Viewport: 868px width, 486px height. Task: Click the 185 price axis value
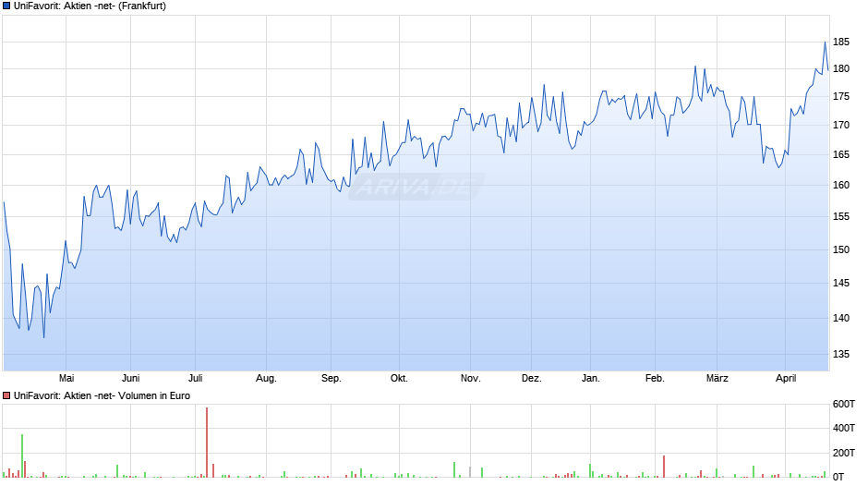pos(841,43)
